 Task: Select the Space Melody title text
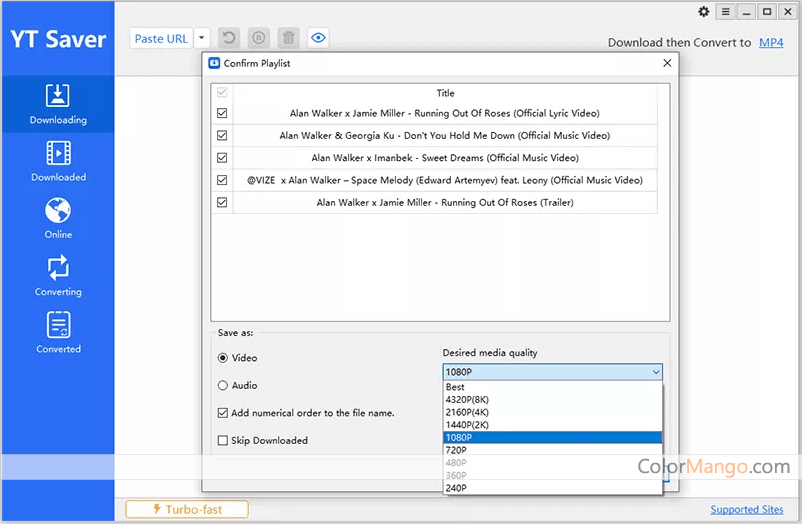click(445, 180)
